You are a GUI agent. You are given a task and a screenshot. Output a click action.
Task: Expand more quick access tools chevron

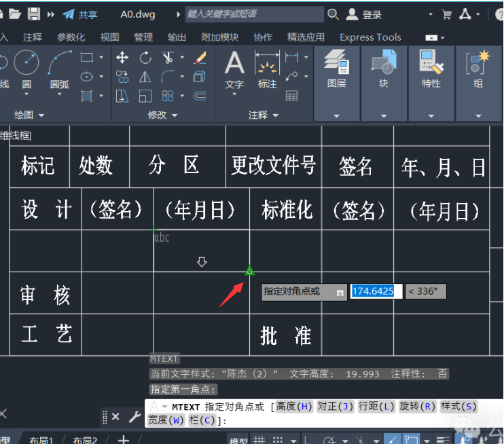coord(51,14)
